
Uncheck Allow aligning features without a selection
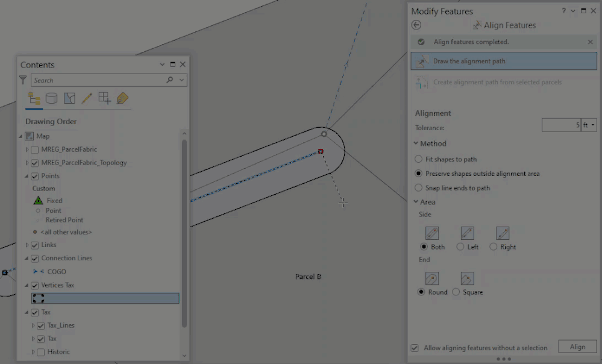414,347
